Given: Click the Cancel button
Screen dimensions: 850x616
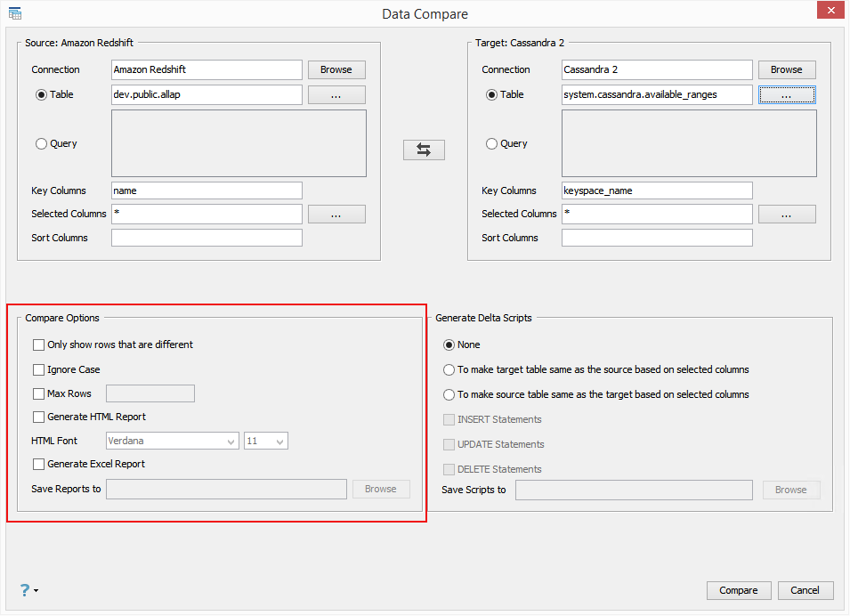Looking at the screenshot, I should (805, 590).
